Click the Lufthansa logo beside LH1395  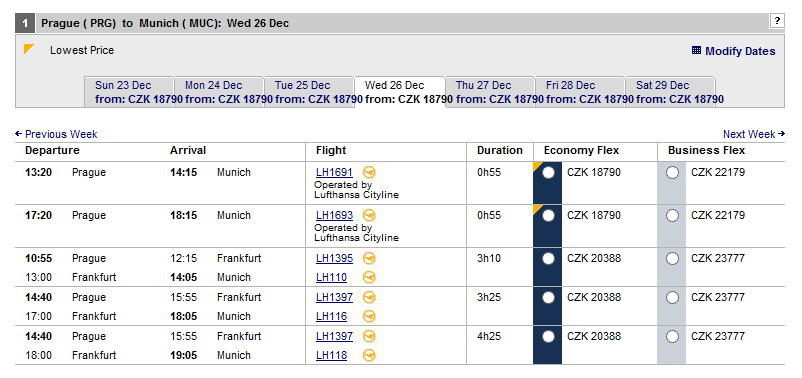[x=369, y=258]
